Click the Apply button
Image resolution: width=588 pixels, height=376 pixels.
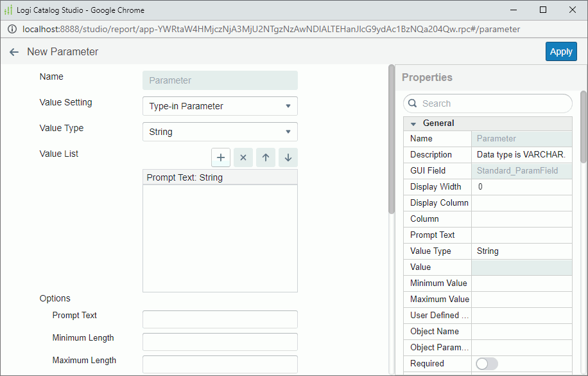pos(561,51)
